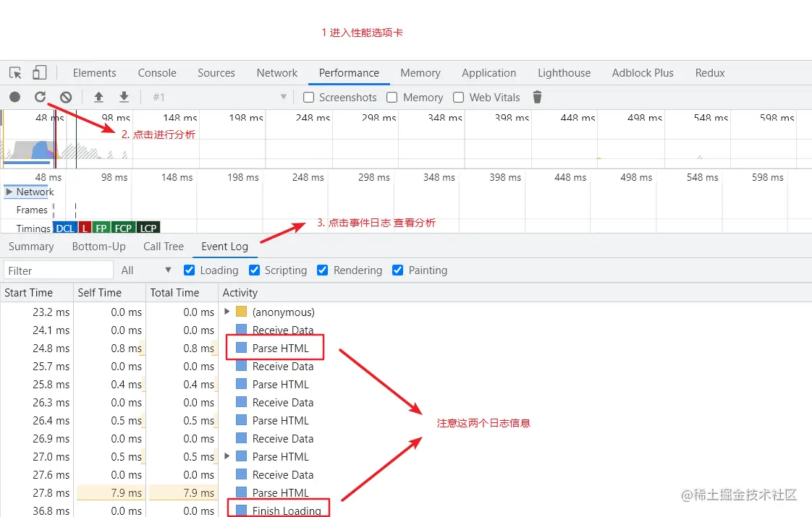Open the Redux tab
This screenshot has height=517, width=812.
pos(709,73)
